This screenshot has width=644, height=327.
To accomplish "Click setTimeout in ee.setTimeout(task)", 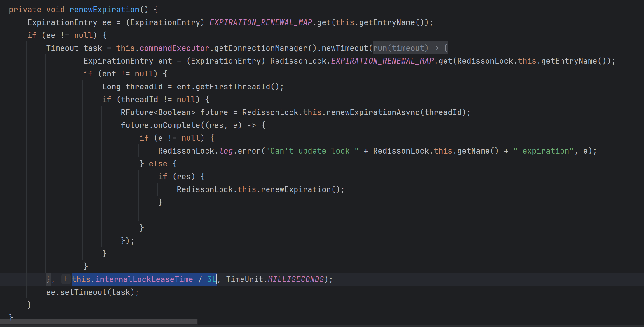I will 83,292.
